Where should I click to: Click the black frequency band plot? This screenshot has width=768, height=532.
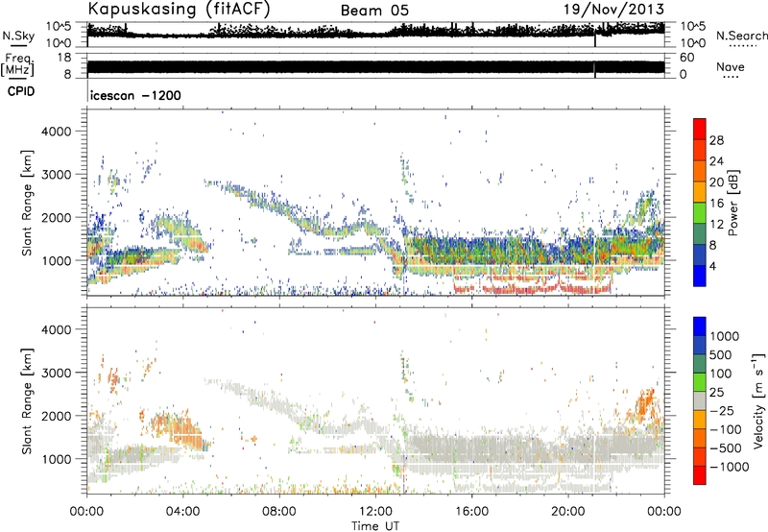point(375,67)
